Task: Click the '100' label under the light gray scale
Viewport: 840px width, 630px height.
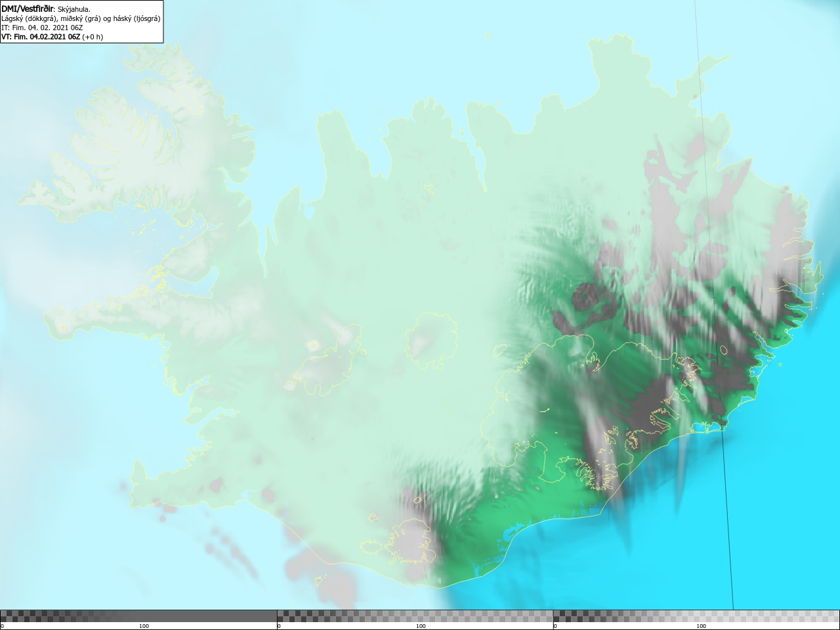Action: [x=701, y=626]
